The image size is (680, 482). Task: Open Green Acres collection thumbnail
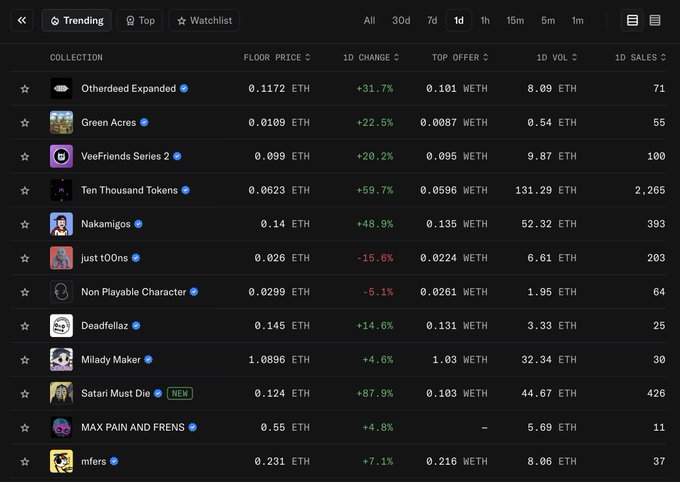coord(61,122)
